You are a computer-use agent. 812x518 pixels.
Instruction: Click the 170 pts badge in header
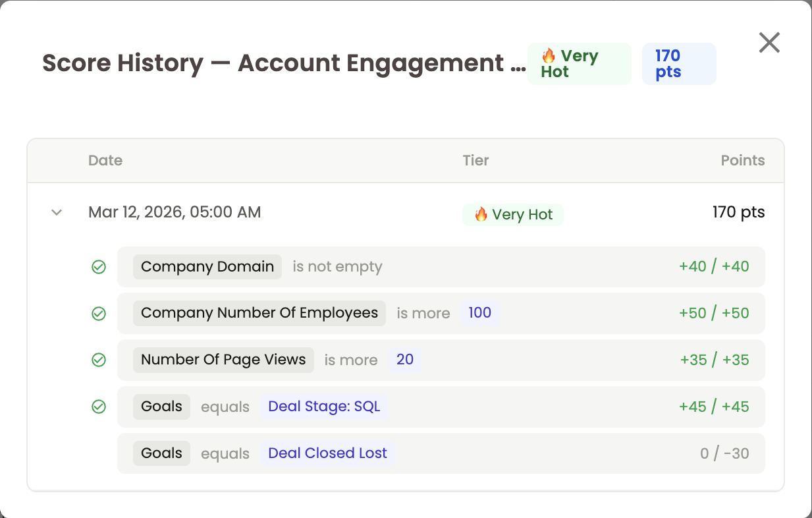point(679,63)
